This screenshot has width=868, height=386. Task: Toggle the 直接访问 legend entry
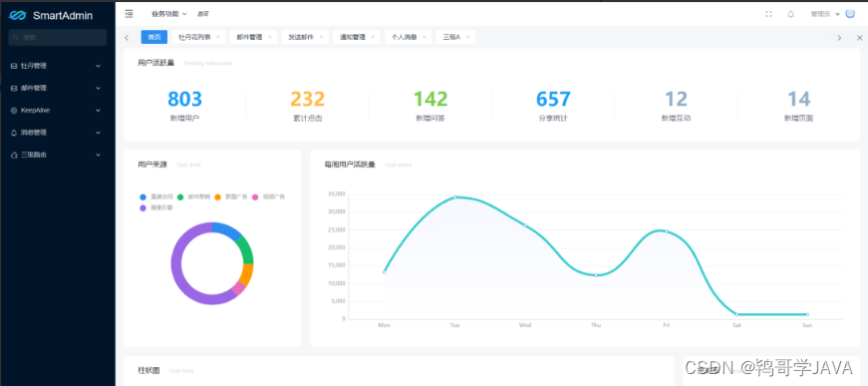(x=156, y=196)
